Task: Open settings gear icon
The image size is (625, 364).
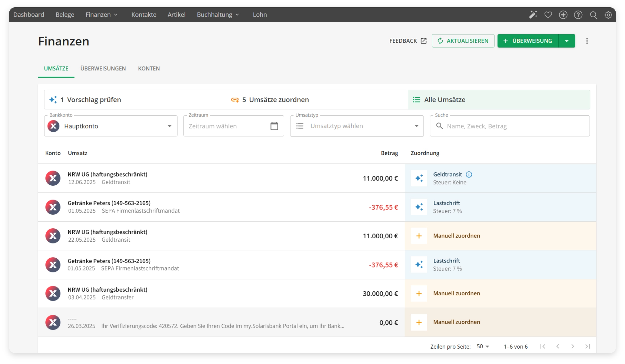Action: coord(608,15)
